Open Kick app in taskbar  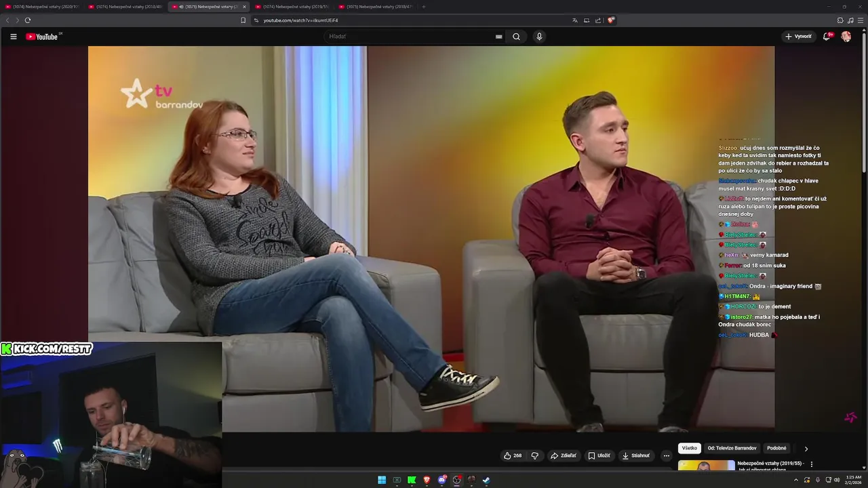(412, 480)
